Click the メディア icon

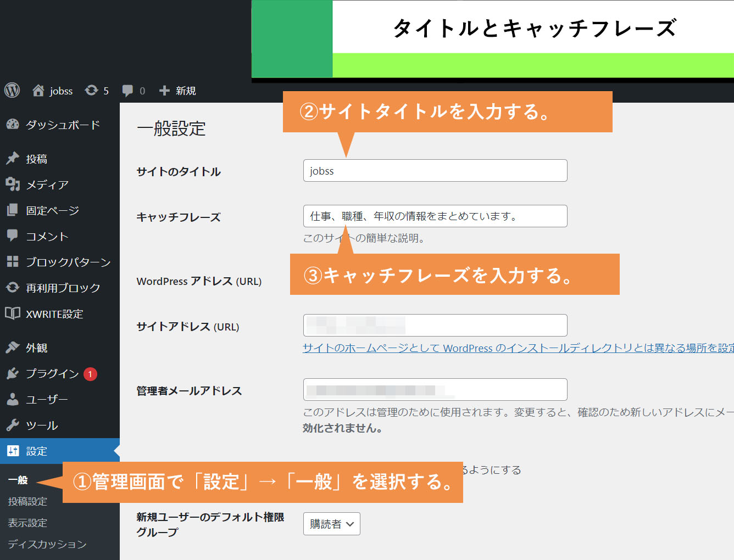tap(13, 184)
